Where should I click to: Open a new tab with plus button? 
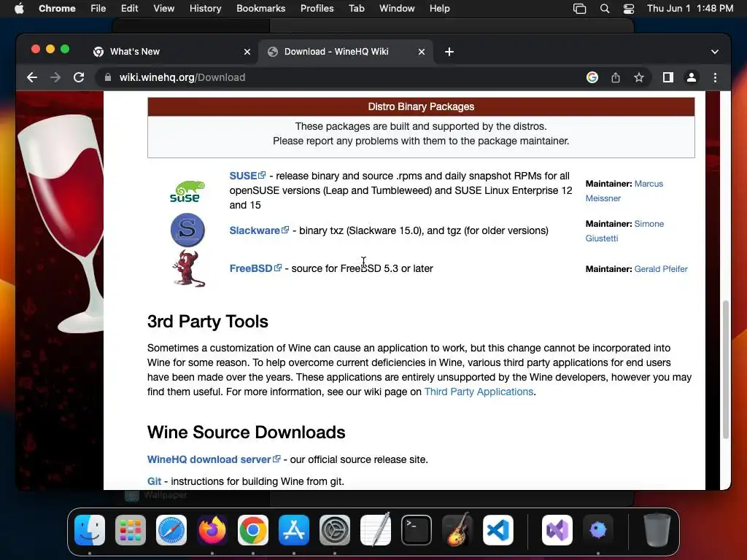449,52
